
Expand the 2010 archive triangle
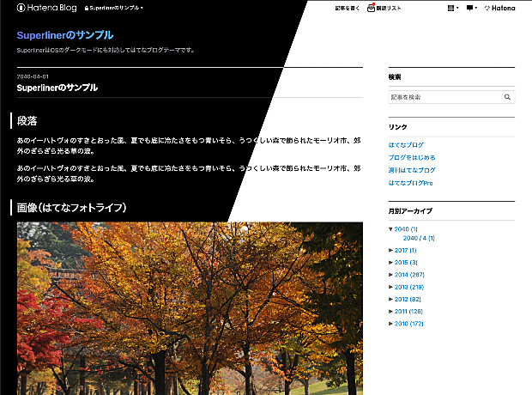click(x=390, y=324)
